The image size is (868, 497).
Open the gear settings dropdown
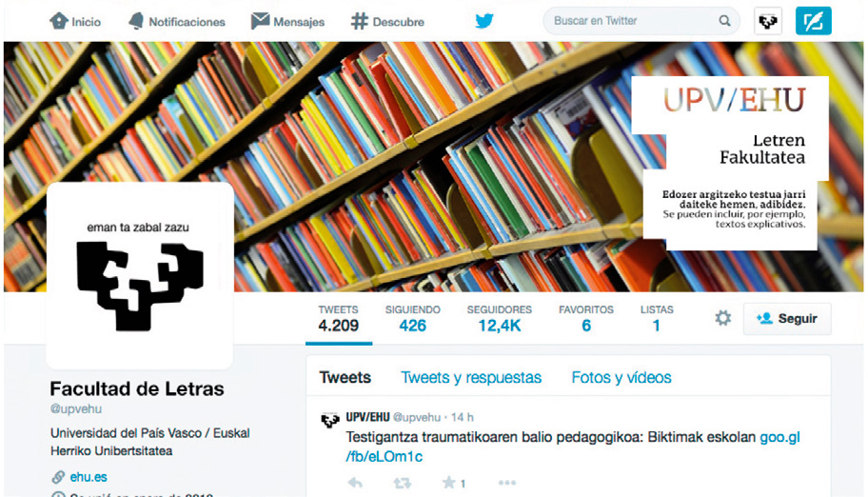point(722,318)
